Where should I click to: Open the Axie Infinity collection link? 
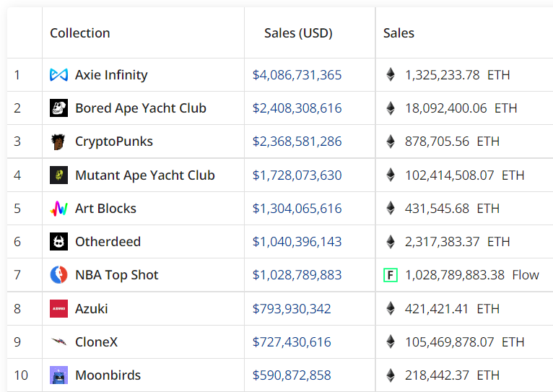pos(111,75)
